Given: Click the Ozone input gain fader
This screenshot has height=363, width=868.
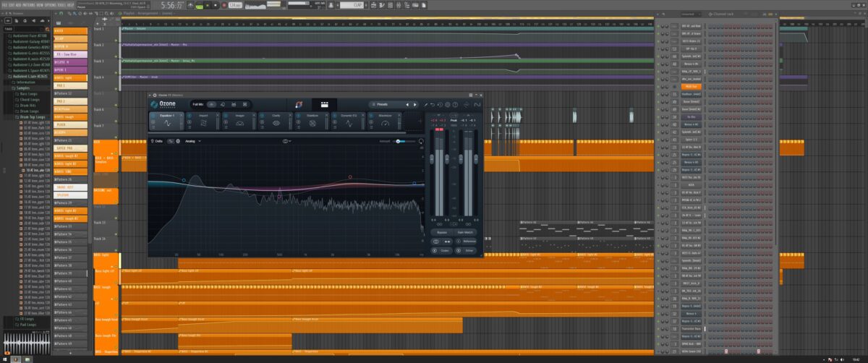Looking at the screenshot, I should (x=432, y=158).
